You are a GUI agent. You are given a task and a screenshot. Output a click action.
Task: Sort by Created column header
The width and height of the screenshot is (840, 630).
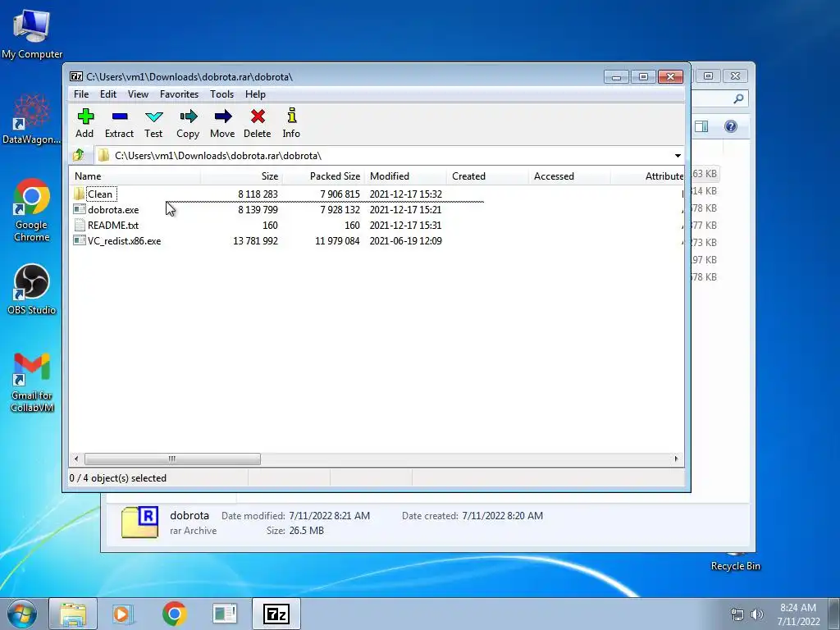487,176
